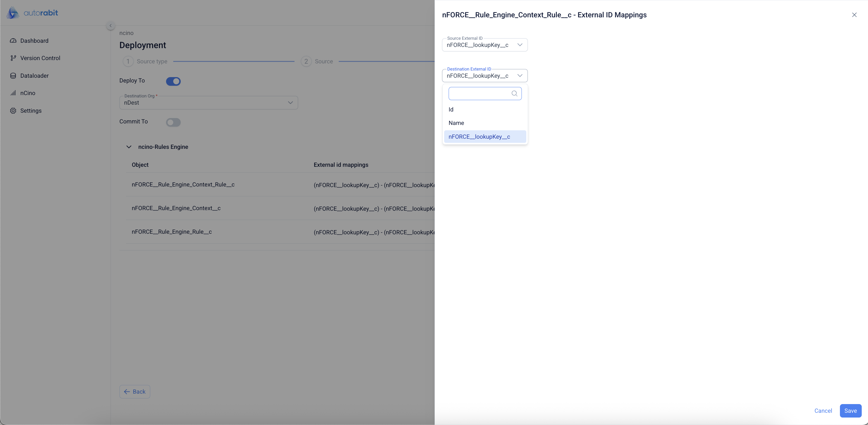Enable the Commit To toggle
Screen dimensions: 868x425
(173, 122)
